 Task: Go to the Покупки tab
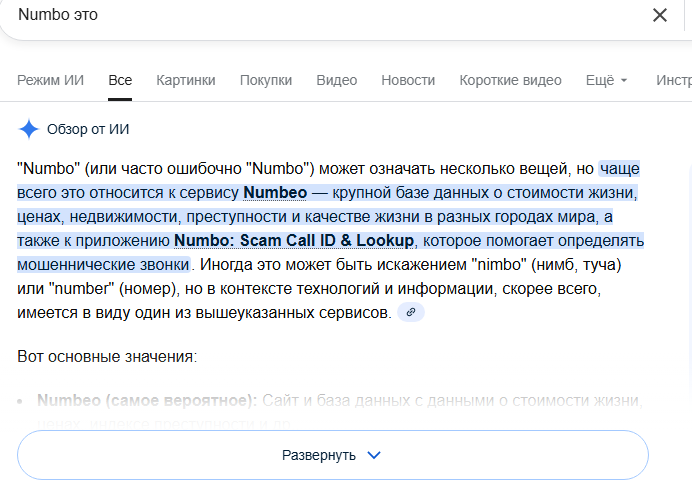click(x=266, y=81)
